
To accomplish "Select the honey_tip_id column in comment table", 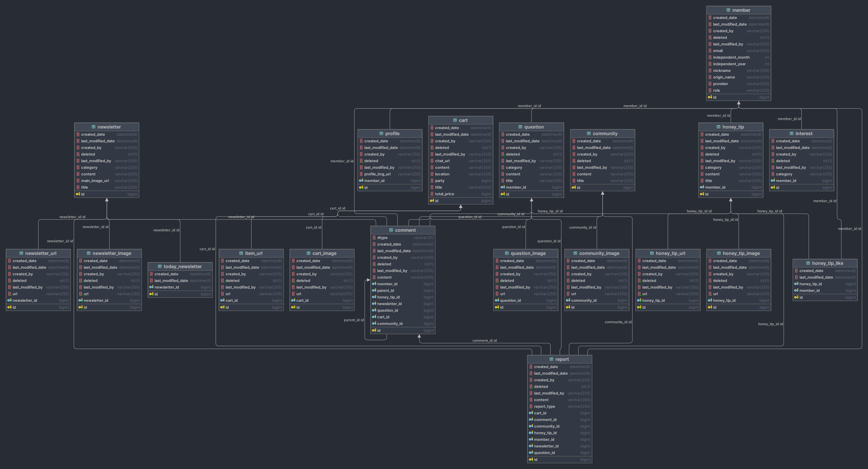I will (x=403, y=297).
